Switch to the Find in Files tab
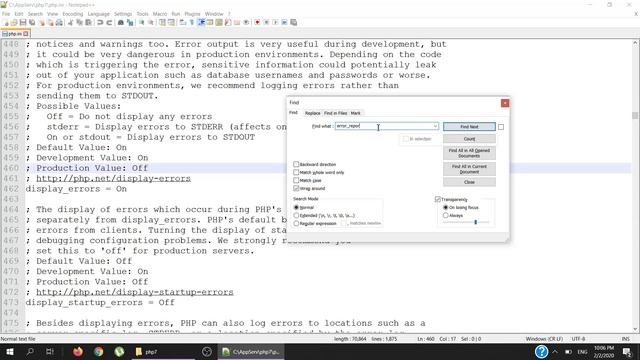This screenshot has height=360, width=640. click(336, 113)
